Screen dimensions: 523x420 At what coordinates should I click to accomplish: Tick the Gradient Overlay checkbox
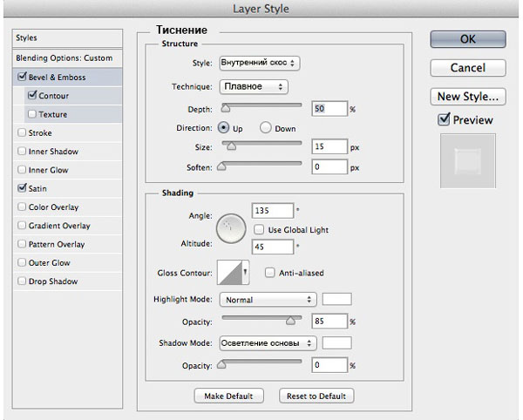pos(22,226)
